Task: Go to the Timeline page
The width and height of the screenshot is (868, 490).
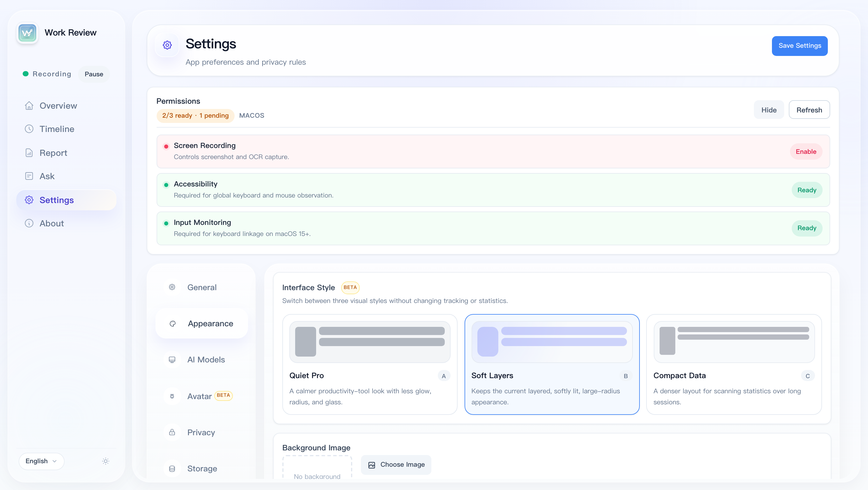Action: click(x=66, y=129)
